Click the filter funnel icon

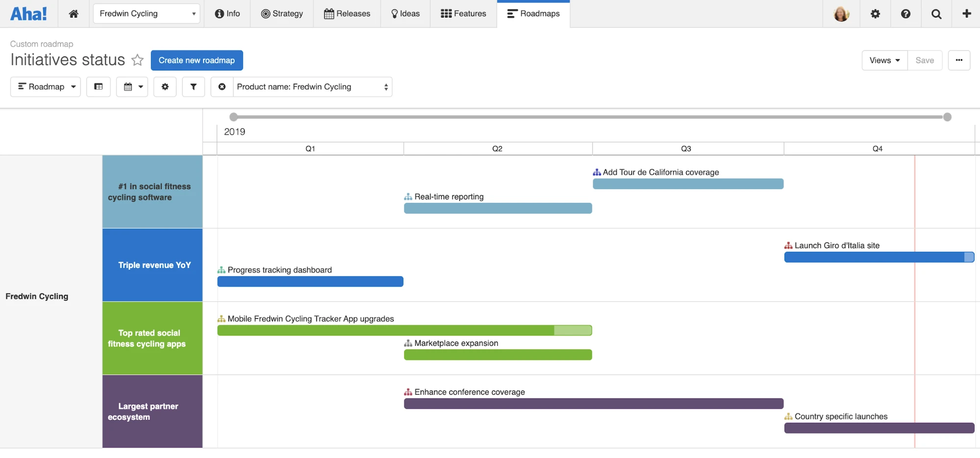(194, 87)
